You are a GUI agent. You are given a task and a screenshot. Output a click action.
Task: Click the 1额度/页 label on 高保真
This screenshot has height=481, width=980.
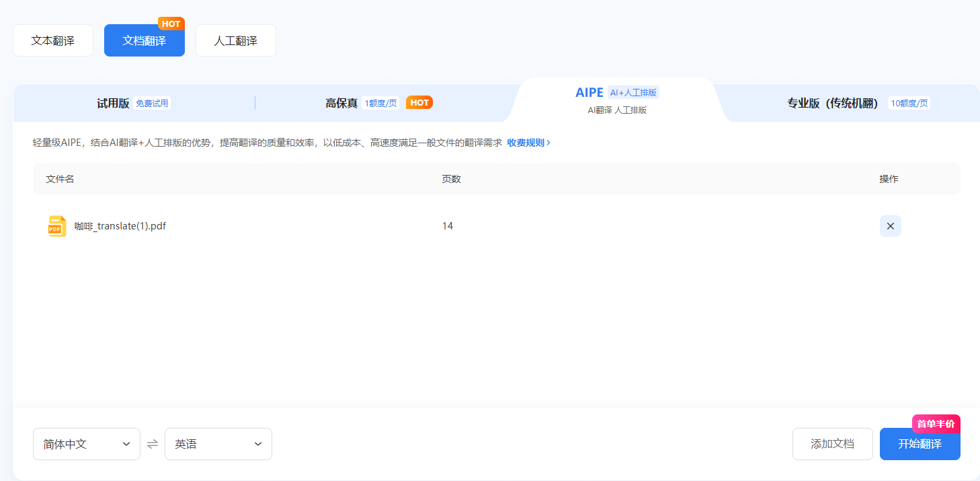click(380, 103)
